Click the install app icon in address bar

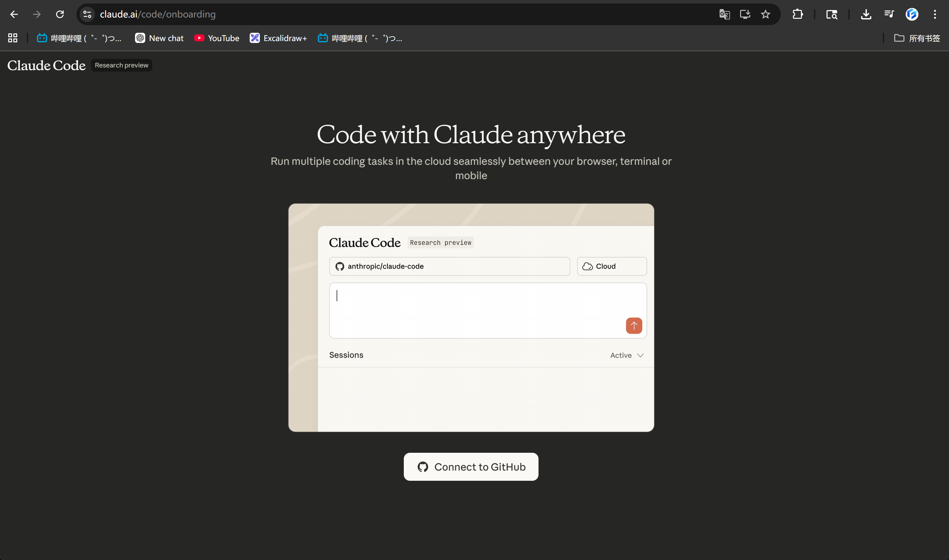click(x=745, y=14)
